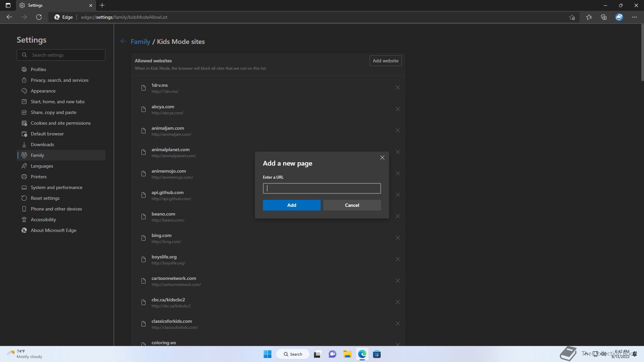The height and width of the screenshot is (362, 644).
Task: Remove 1drv.ms from allowed websites
Action: [x=397, y=87]
